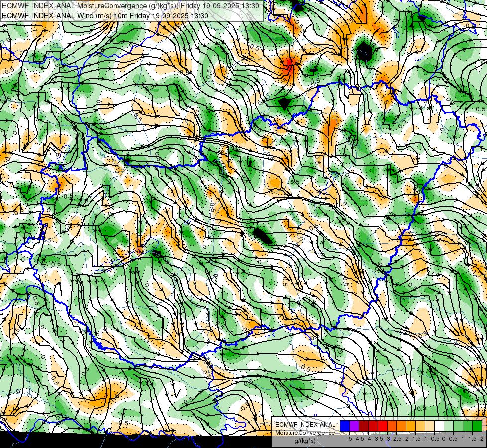Click the '-4.5' tick label on the legend scale
Viewport: 487px width, 448px height.
pos(359,439)
